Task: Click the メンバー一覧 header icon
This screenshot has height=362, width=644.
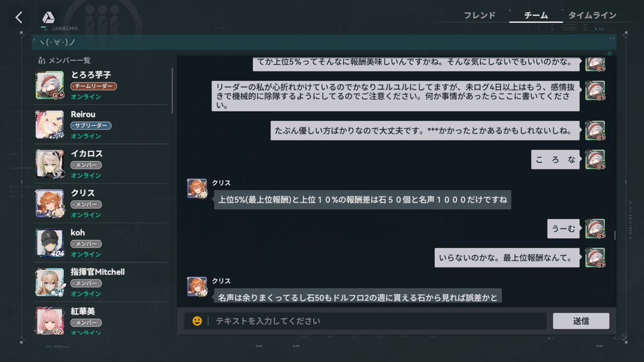Action: coord(42,61)
